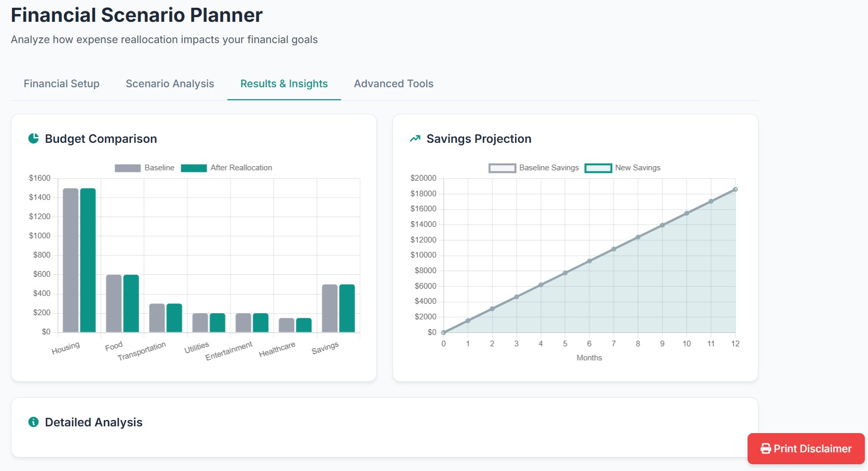
Task: Click the Savings bar after reallocation
Action: [346, 306]
